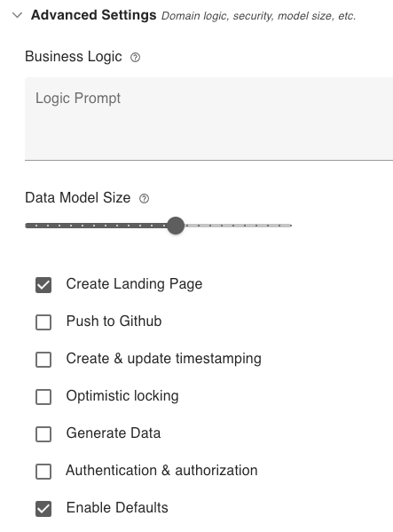Enable Create & update timestamping checkbox
This screenshot has height=532, width=393.
(43, 360)
